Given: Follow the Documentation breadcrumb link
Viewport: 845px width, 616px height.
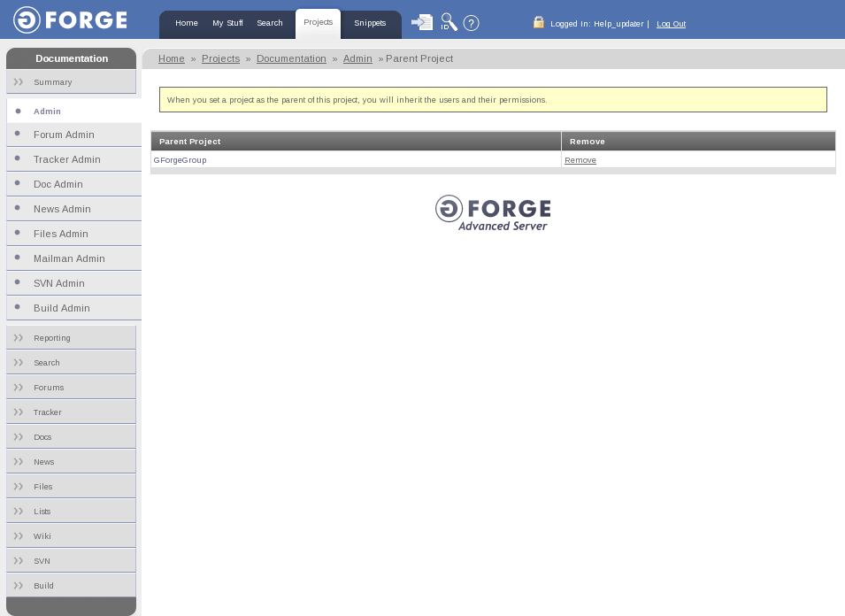Looking at the screenshot, I should pos(291,58).
